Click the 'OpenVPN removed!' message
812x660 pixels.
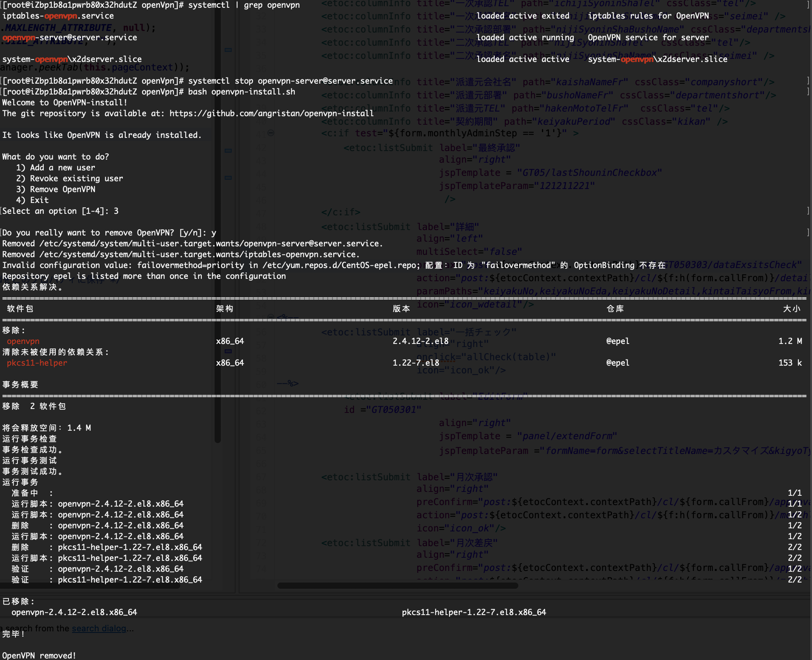click(x=38, y=655)
